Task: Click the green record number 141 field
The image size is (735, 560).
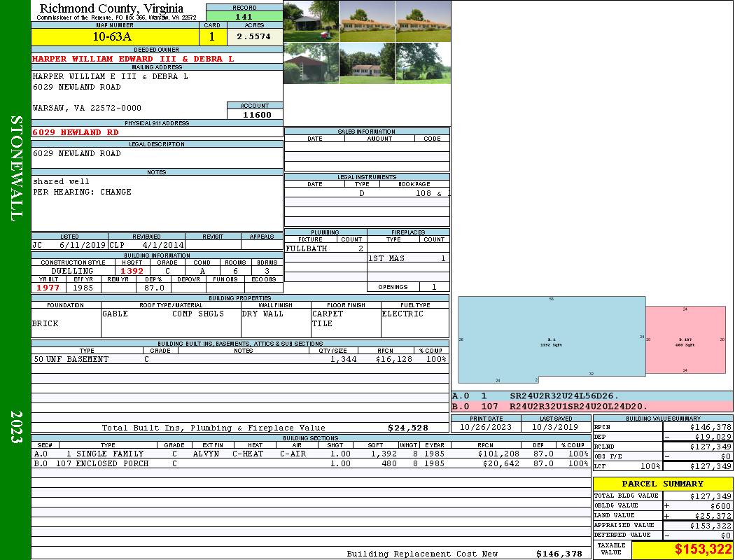Action: (244, 17)
